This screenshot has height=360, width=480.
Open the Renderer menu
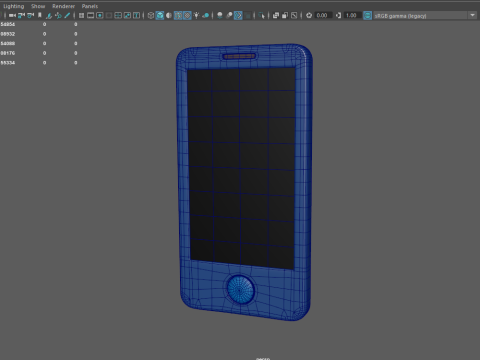[x=63, y=6]
